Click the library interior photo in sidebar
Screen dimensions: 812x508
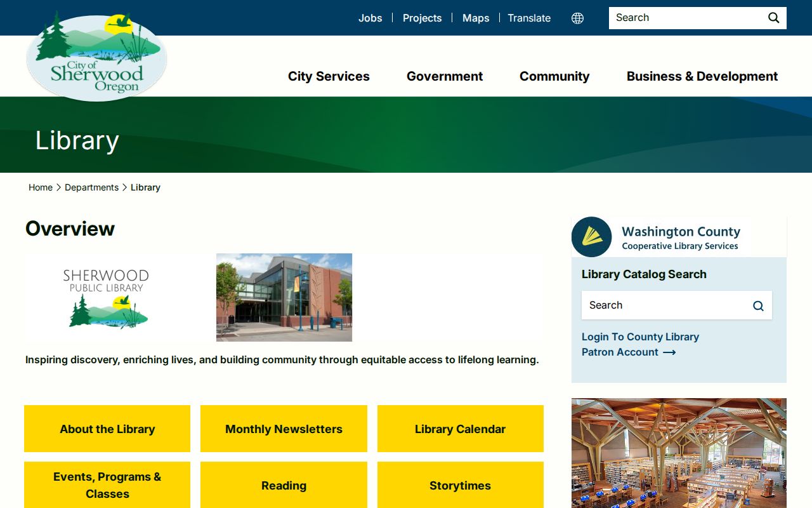tap(679, 453)
